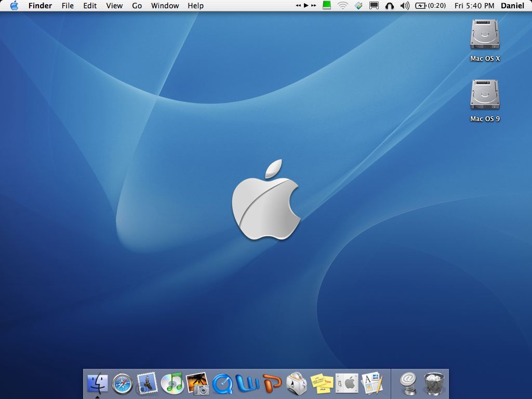Image resolution: width=532 pixels, height=399 pixels.
Task: Open the Apple menu
Action: 14,6
